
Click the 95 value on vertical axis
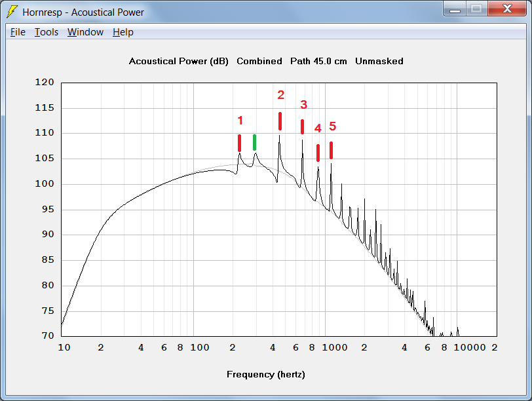48,209
